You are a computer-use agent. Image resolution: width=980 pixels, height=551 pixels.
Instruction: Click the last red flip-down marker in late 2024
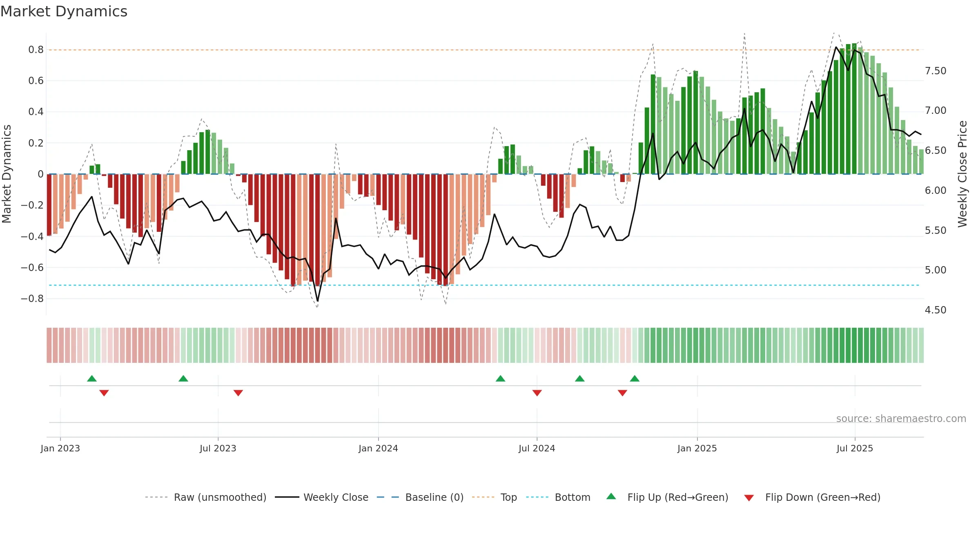[622, 393]
